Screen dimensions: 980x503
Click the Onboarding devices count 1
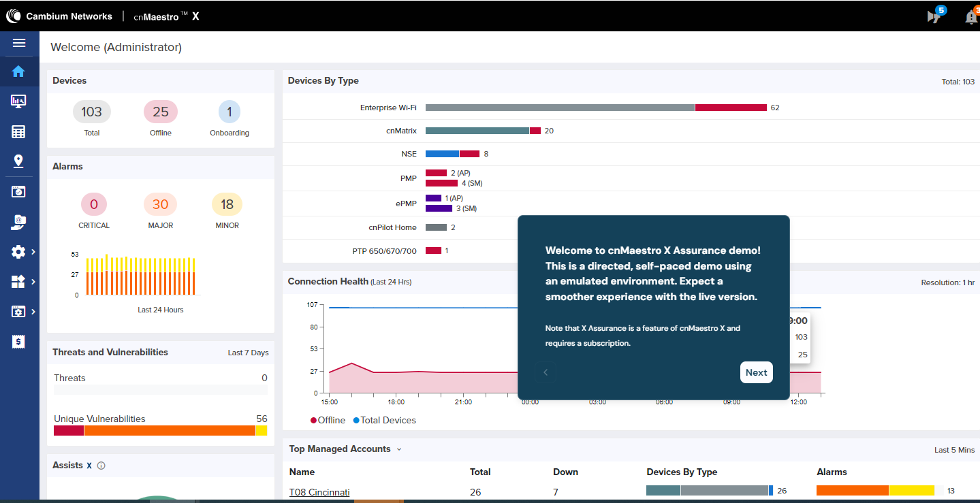[x=230, y=112]
